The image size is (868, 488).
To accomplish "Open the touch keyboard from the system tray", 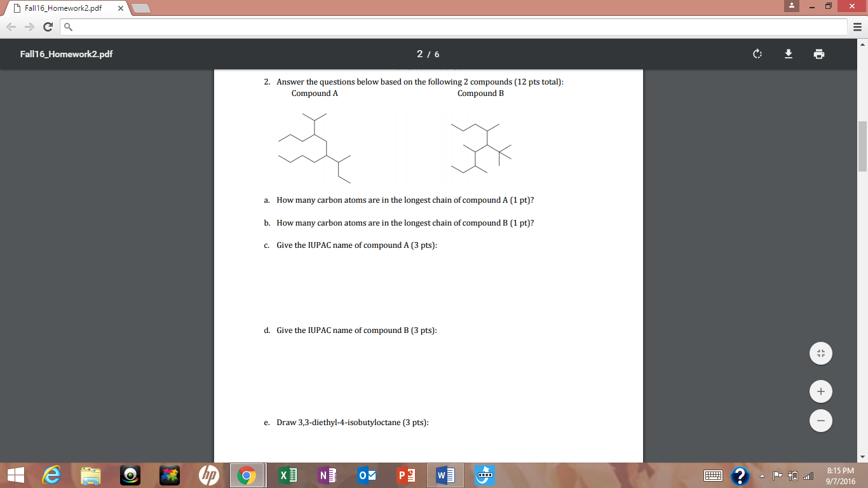I will [x=712, y=475].
